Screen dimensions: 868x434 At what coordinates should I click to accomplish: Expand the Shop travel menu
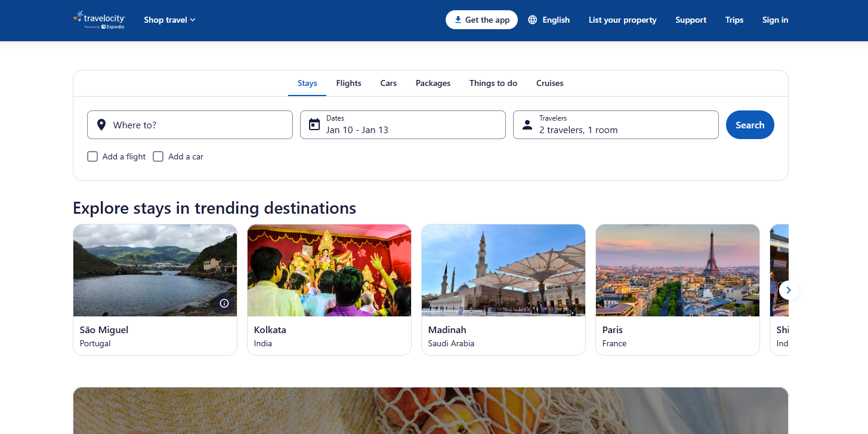169,20
